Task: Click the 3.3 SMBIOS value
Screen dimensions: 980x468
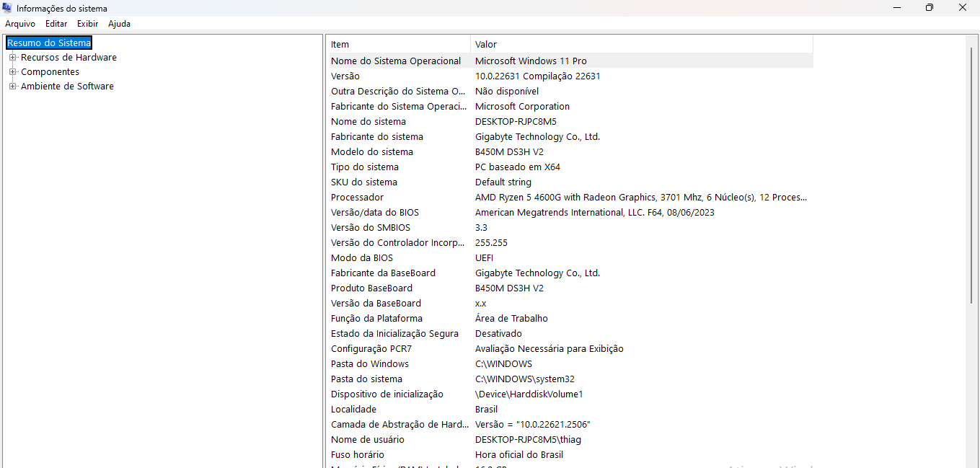Action: [x=481, y=228]
